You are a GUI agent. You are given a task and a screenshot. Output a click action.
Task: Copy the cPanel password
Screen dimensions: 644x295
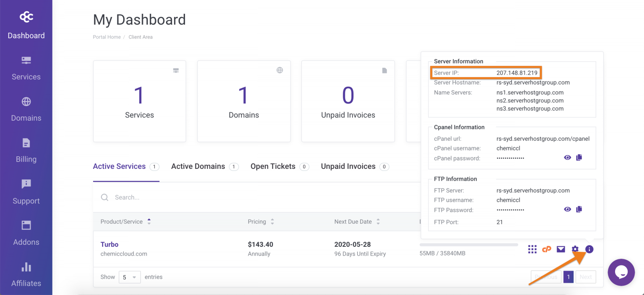click(x=579, y=158)
